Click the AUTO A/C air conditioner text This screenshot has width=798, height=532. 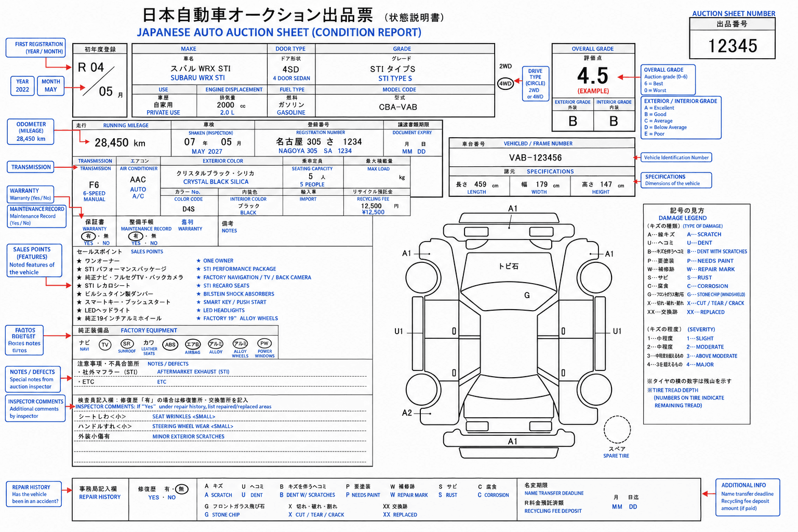138,193
